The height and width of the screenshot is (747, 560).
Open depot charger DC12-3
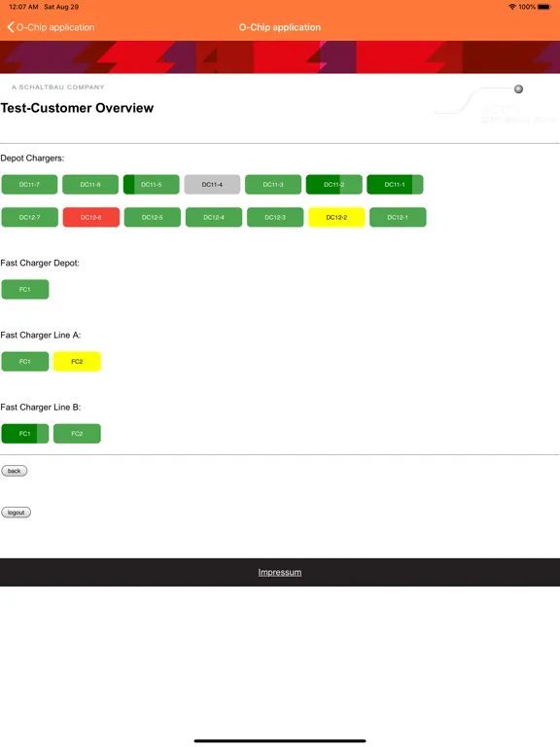click(275, 217)
